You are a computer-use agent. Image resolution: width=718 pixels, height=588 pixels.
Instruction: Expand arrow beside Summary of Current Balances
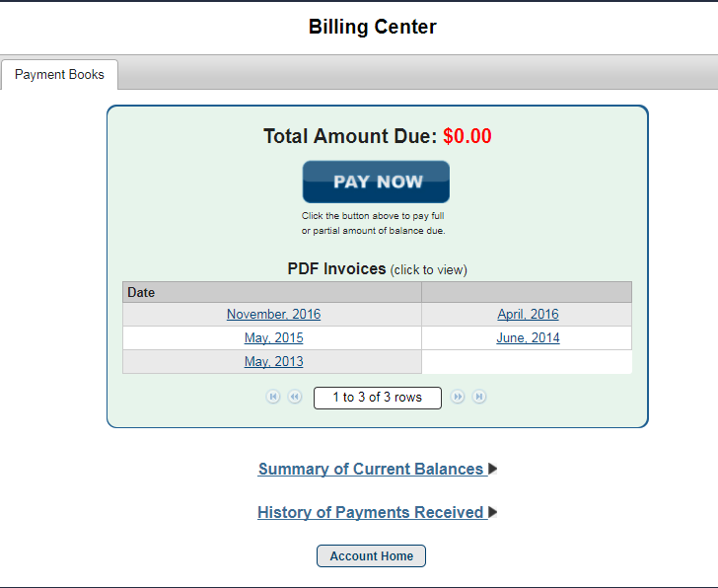(493, 469)
